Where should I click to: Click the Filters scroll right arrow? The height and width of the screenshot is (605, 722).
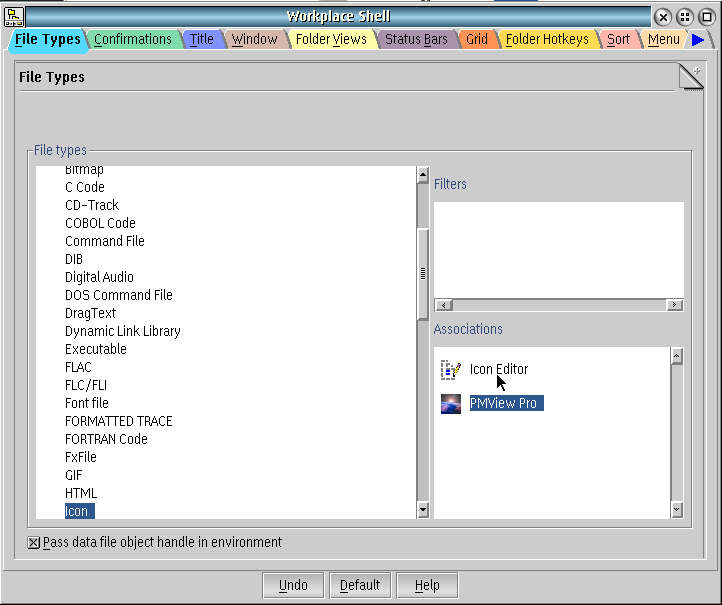(x=675, y=305)
